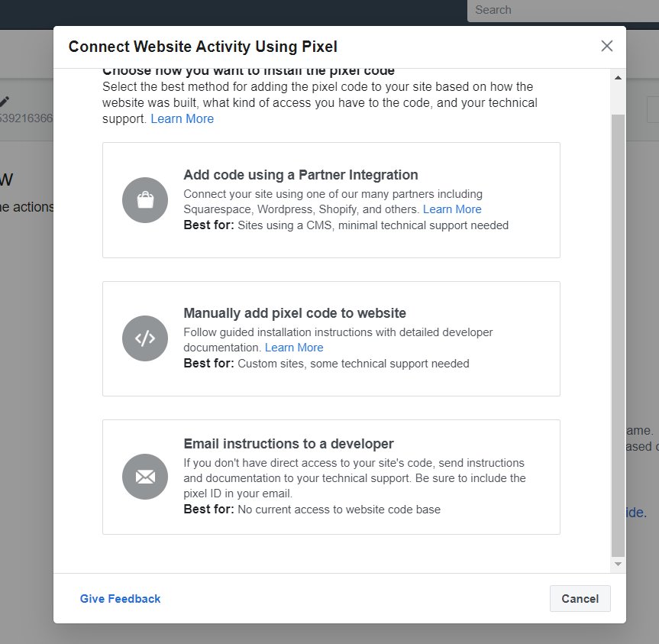Open Learn More link after 'technical support.'
Screen dimensions: 659x644
click(183, 118)
